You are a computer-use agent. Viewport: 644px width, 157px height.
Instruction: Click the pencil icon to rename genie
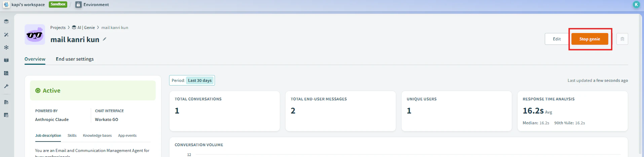pyautogui.click(x=105, y=39)
